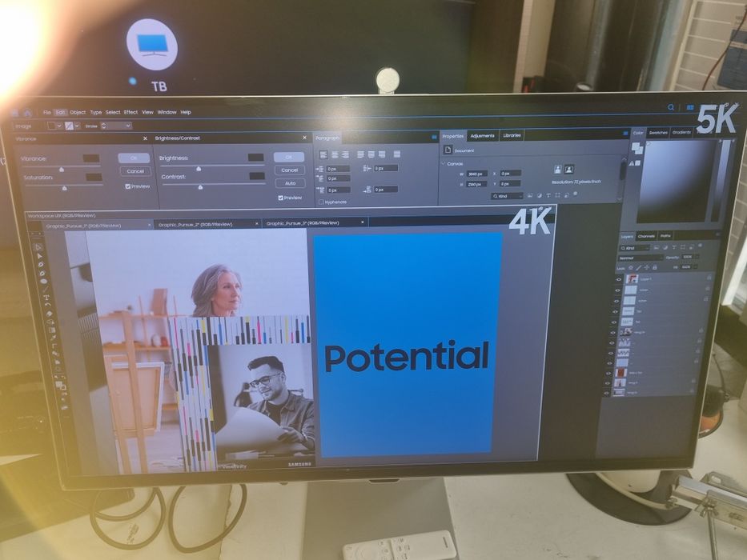The image size is (747, 560).
Task: Enable the Hyphenate checkbox
Action: pos(321,202)
